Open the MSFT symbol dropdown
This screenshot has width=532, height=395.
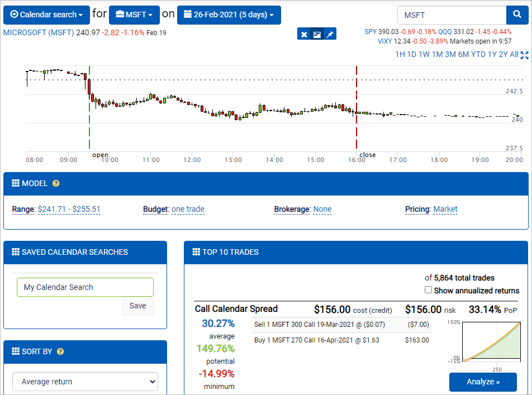pyautogui.click(x=134, y=15)
